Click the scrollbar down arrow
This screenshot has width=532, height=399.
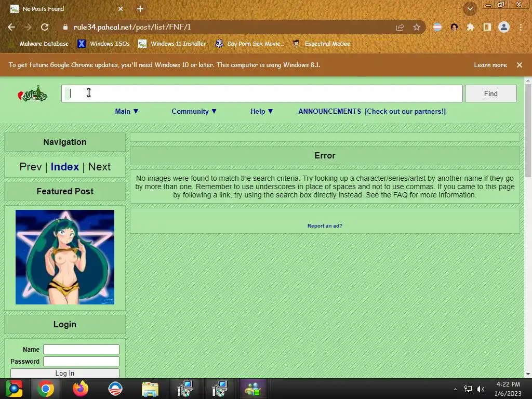click(x=528, y=374)
